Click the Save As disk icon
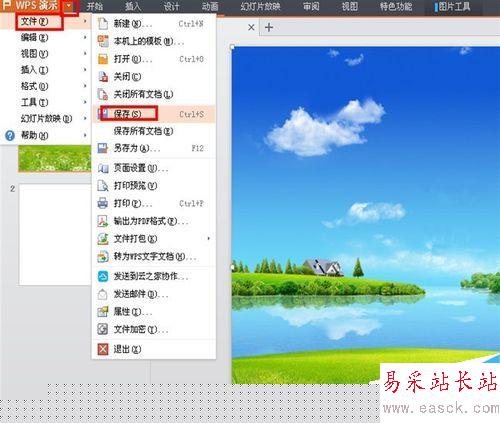Image resolution: width=500 pixels, height=423 pixels. point(103,148)
